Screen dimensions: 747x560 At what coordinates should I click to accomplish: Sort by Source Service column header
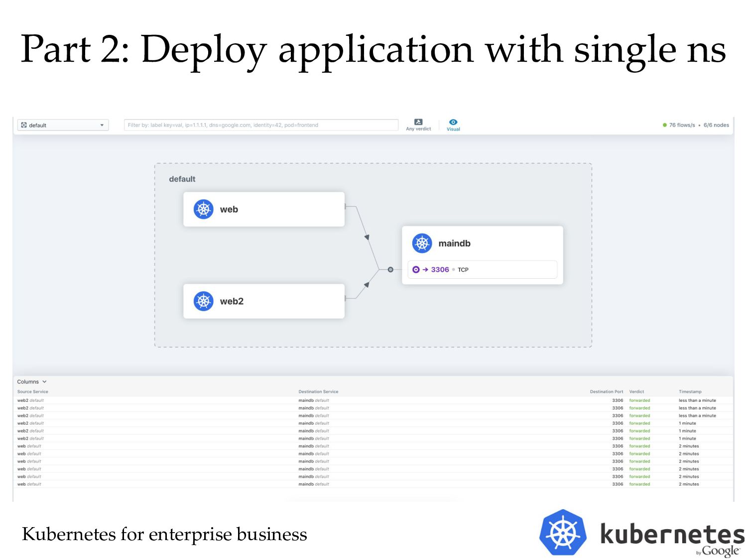pos(33,392)
